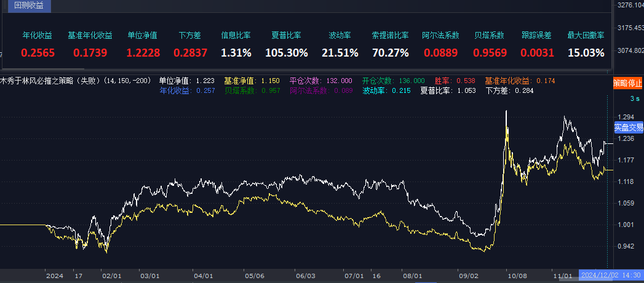Screen dimensions: 644x283
Task: Select the 阿尔法系数 value 0.0889
Action: coord(440,52)
